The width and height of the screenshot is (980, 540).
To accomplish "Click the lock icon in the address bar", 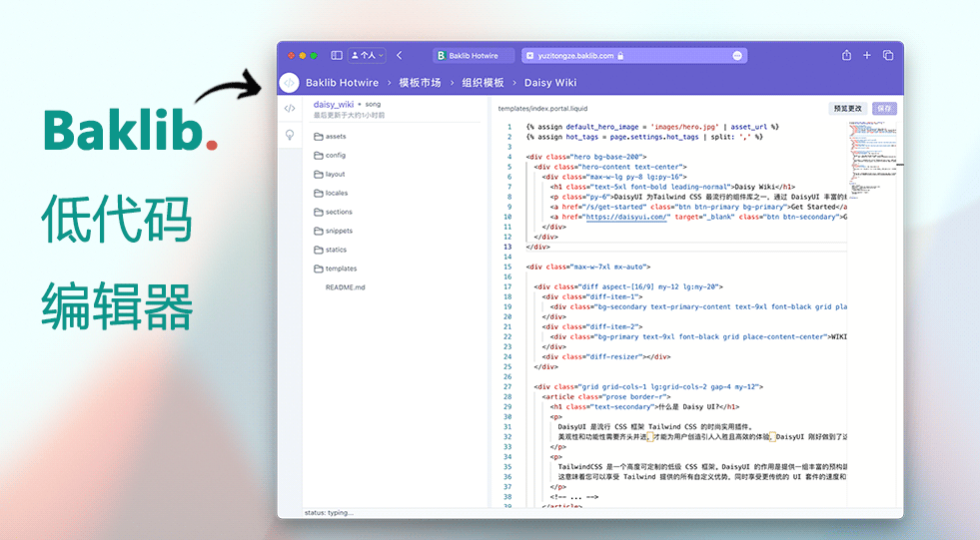I will click(620, 56).
